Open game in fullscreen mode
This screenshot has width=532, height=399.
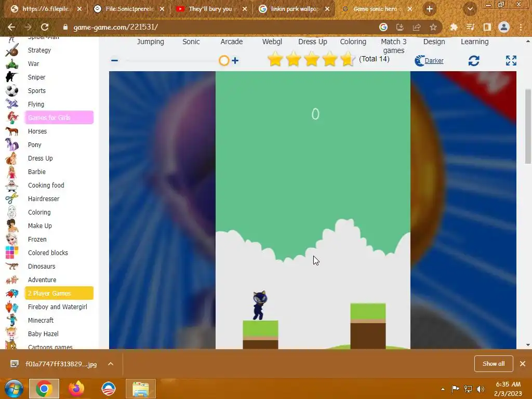click(511, 60)
